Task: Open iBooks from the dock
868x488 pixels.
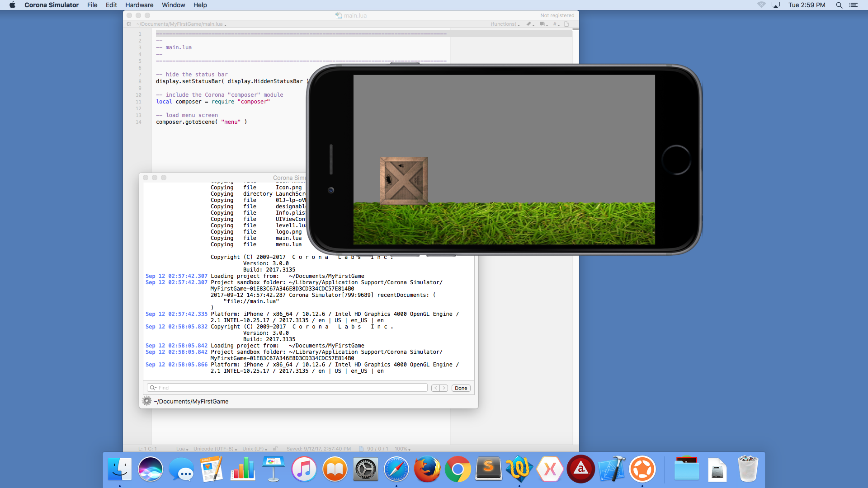Action: click(335, 469)
